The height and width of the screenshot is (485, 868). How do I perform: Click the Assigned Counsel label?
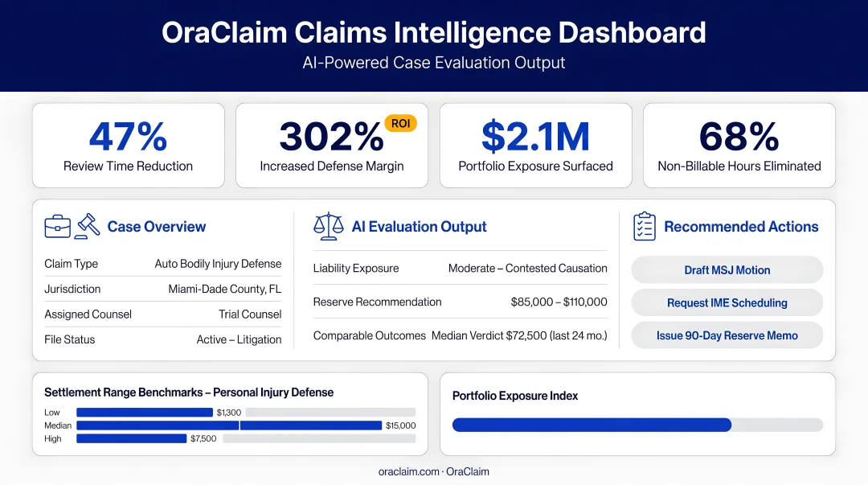[88, 314]
